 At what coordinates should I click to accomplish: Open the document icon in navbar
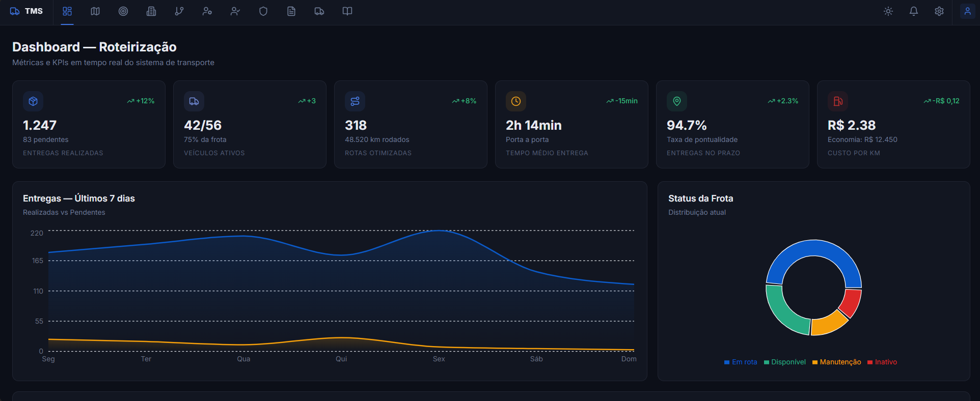tap(291, 11)
